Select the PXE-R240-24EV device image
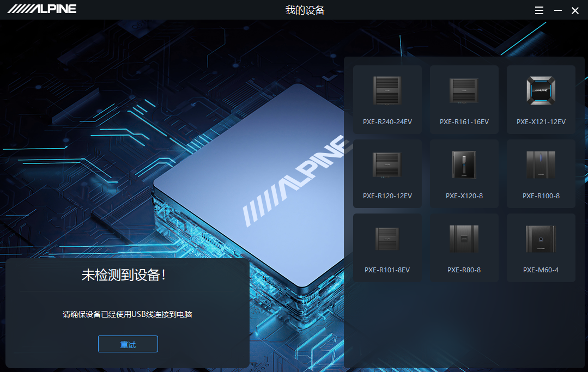The width and height of the screenshot is (588, 372). [387, 90]
